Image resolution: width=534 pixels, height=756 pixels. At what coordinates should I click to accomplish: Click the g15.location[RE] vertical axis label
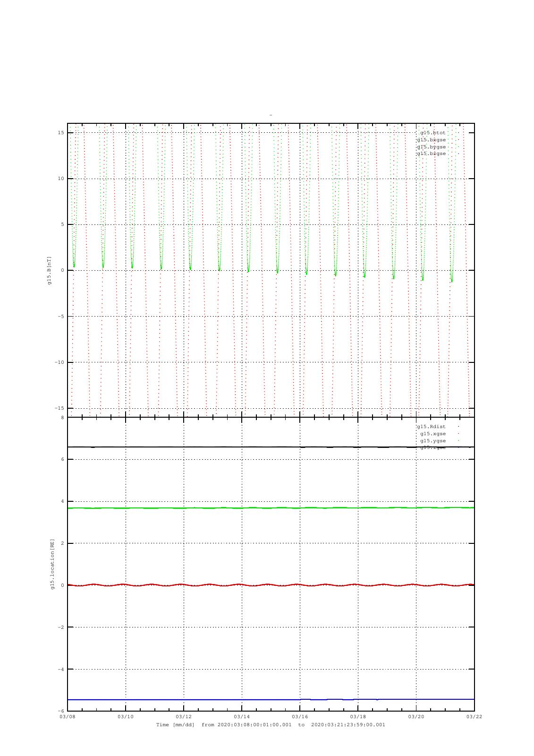[x=53, y=564]
